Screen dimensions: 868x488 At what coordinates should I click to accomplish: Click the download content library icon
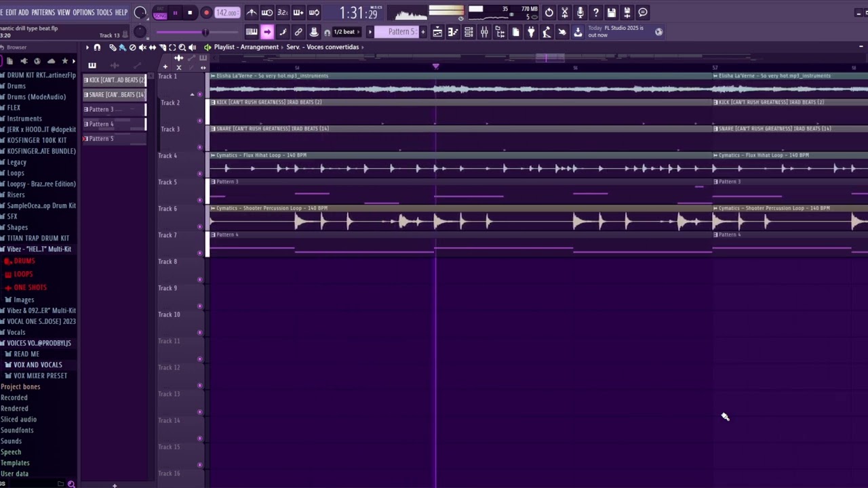coord(578,32)
